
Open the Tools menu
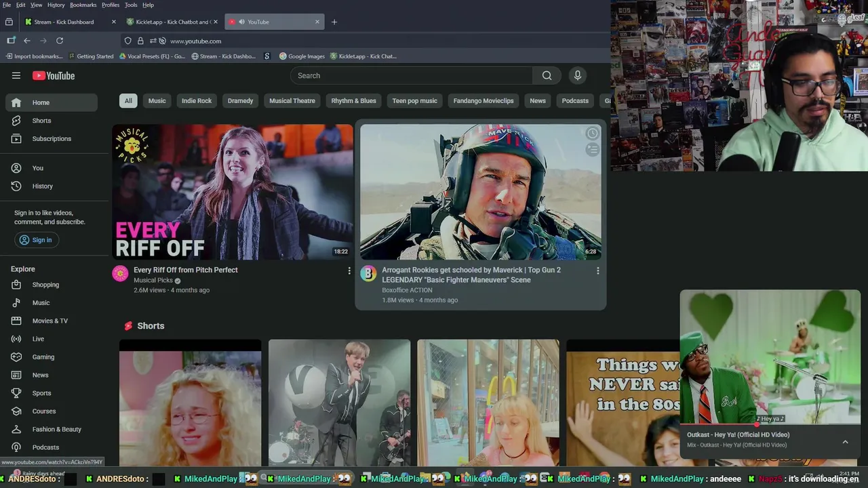coord(131,5)
